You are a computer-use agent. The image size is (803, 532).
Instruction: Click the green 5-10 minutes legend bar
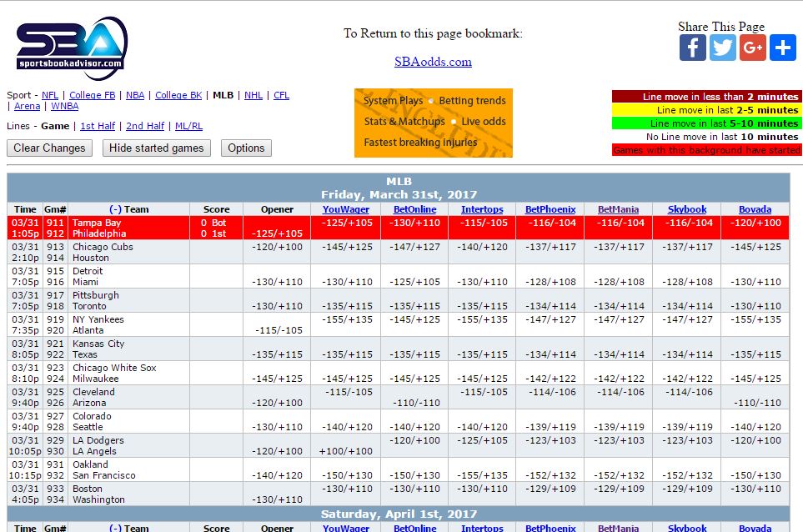pos(707,123)
